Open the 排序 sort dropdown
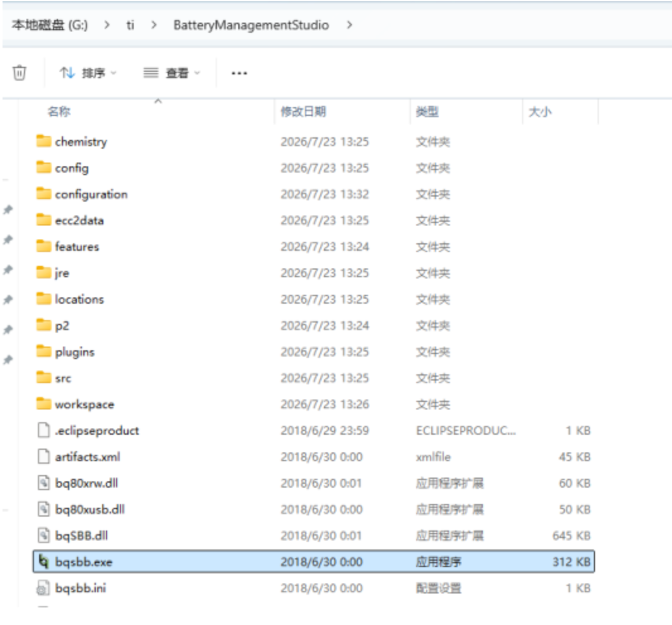Screen dimensions: 672x625 click(88, 73)
